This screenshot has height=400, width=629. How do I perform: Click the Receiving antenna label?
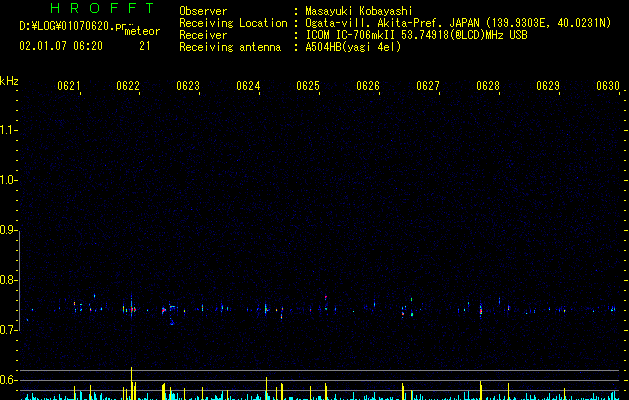pyautogui.click(x=230, y=47)
